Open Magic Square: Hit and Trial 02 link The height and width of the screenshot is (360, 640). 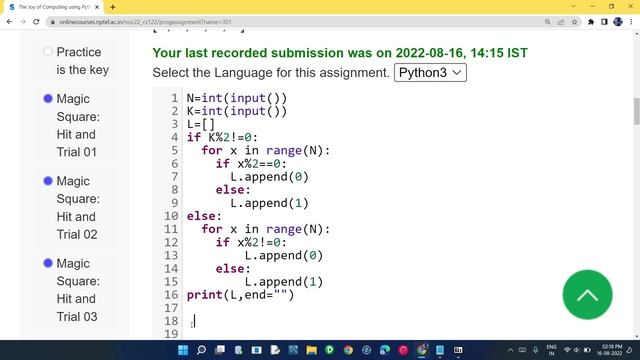pyautogui.click(x=78, y=208)
